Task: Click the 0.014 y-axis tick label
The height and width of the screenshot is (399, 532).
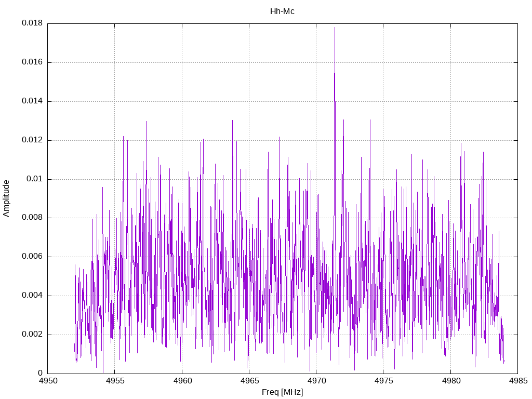Action: 32,101
